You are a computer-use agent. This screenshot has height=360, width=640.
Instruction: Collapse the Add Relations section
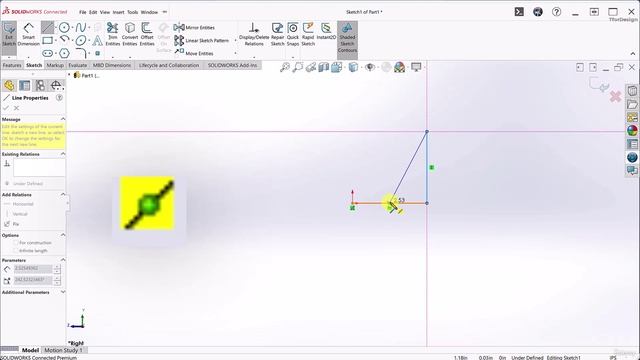point(63,194)
